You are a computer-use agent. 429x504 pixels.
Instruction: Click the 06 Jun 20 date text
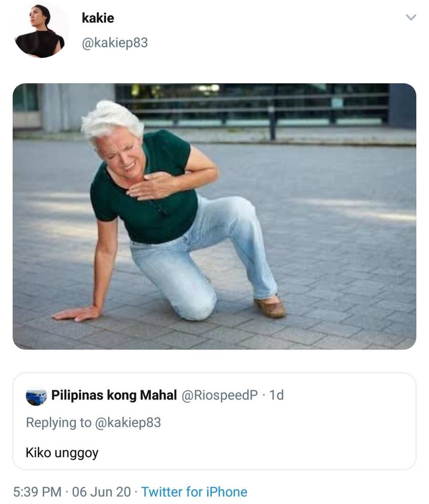(x=101, y=492)
